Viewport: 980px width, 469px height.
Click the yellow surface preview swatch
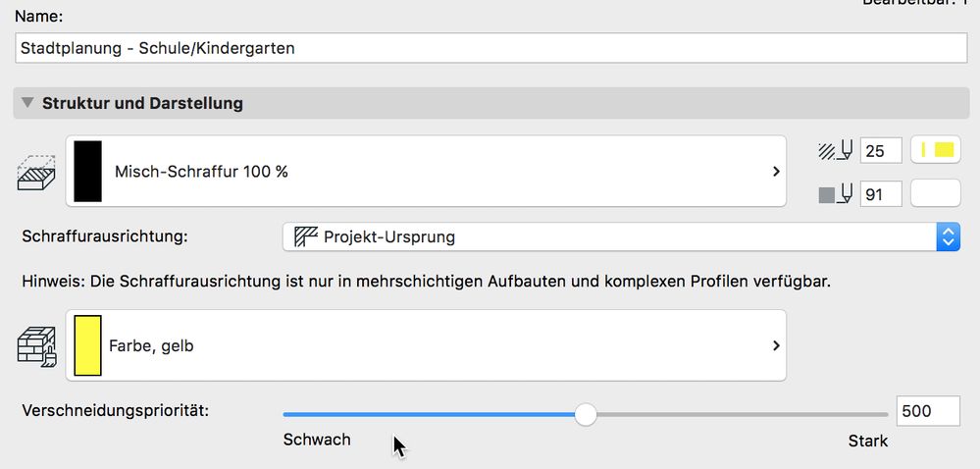87,345
